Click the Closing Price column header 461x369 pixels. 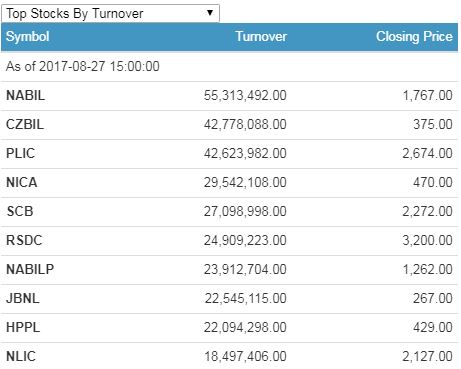click(x=414, y=37)
